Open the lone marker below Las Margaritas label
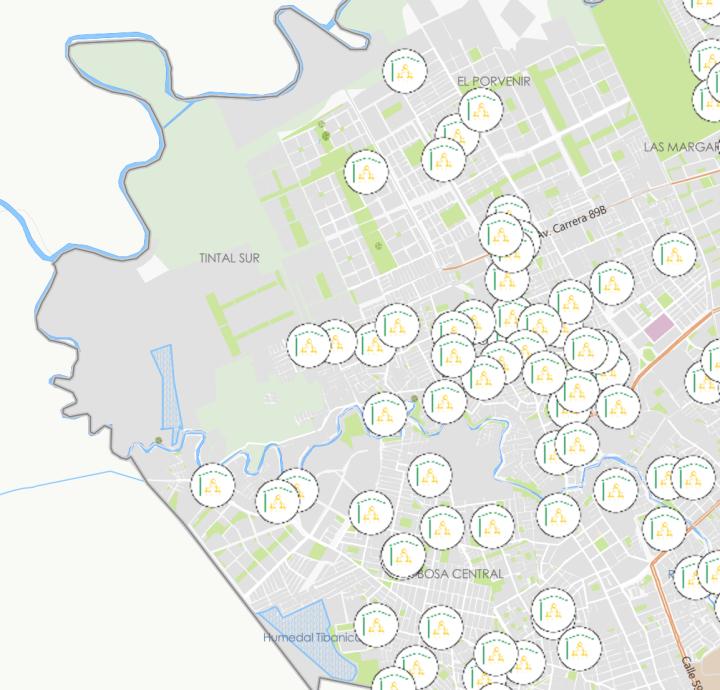This screenshot has width=720, height=690. [674, 254]
